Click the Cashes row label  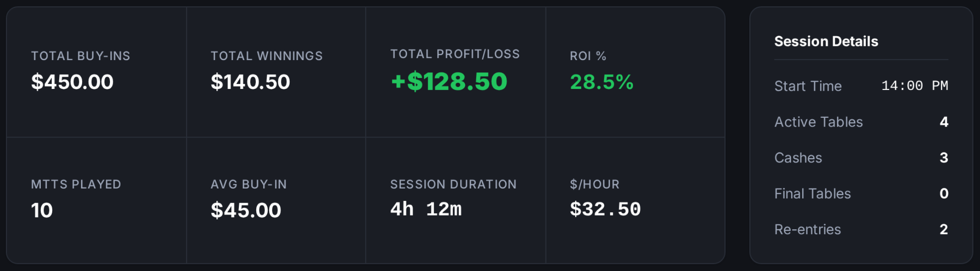point(798,158)
